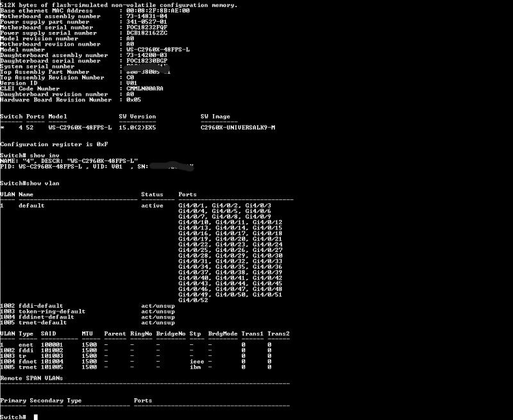Click the MAC address 00:08:2F:8B:AE:00
The image size is (513, 420).
click(x=158, y=11)
